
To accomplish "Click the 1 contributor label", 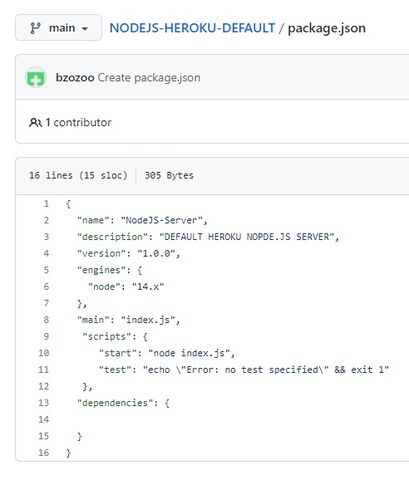I will [78, 122].
